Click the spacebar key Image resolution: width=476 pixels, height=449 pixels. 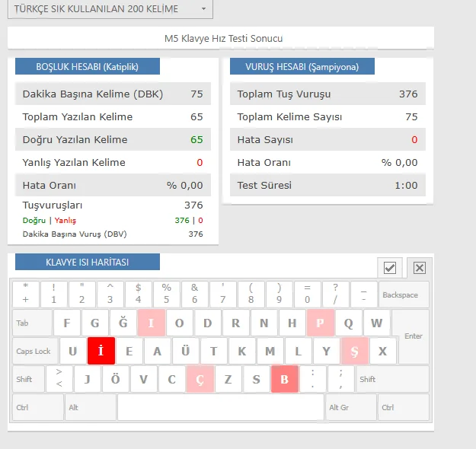(x=221, y=407)
